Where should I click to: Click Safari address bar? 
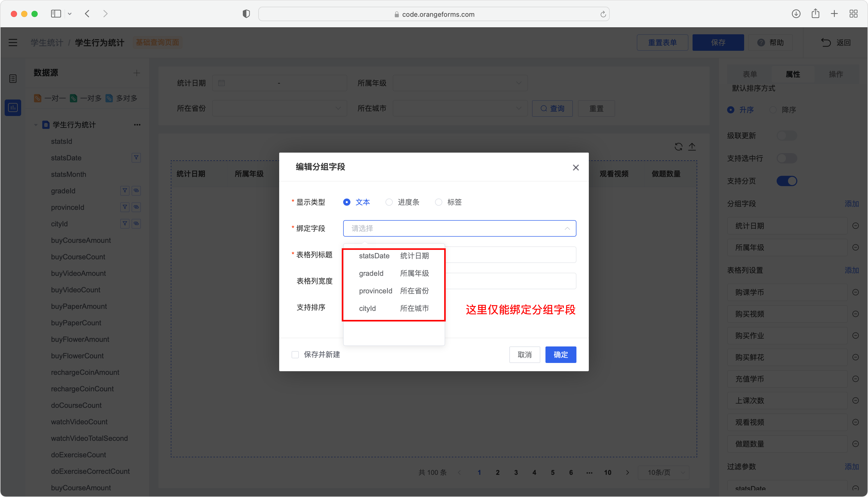coord(433,14)
